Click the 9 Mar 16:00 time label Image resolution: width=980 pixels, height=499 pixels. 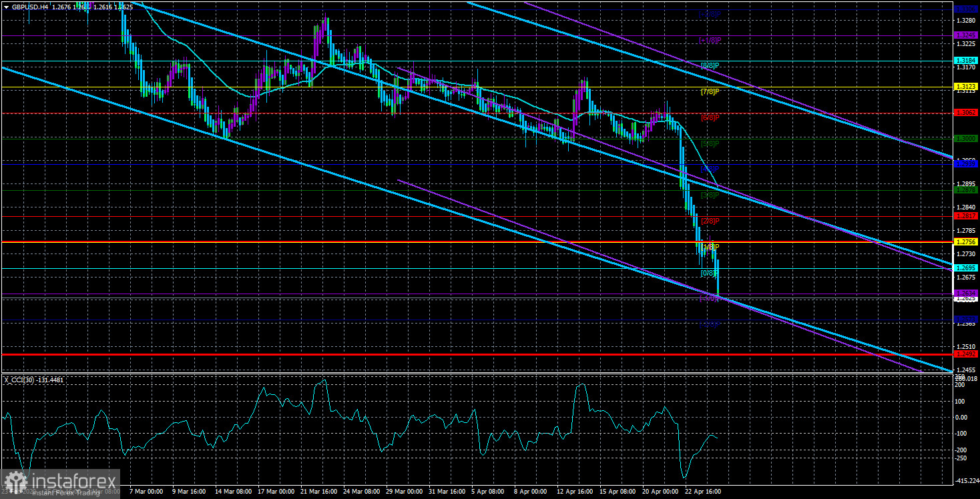pos(190,492)
